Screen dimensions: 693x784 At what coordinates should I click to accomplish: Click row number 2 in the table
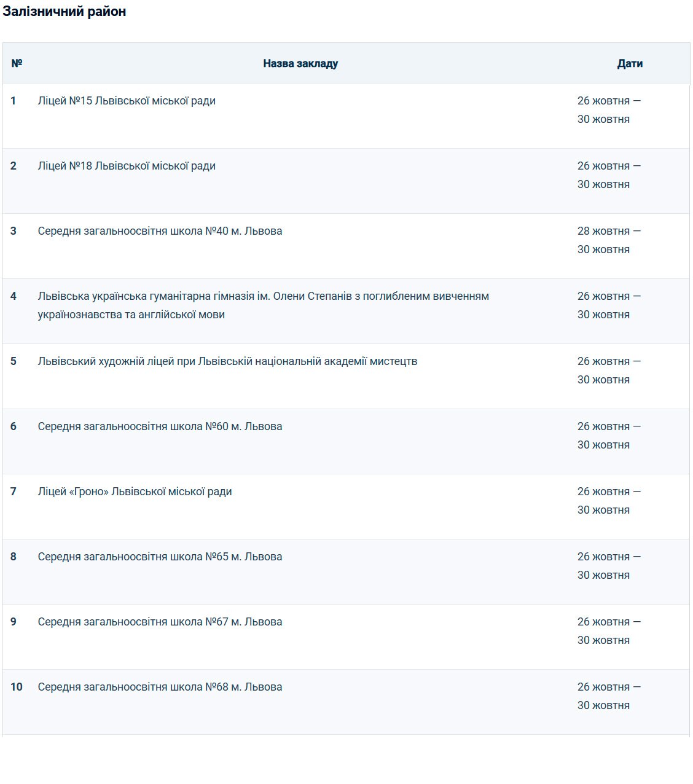(14, 166)
